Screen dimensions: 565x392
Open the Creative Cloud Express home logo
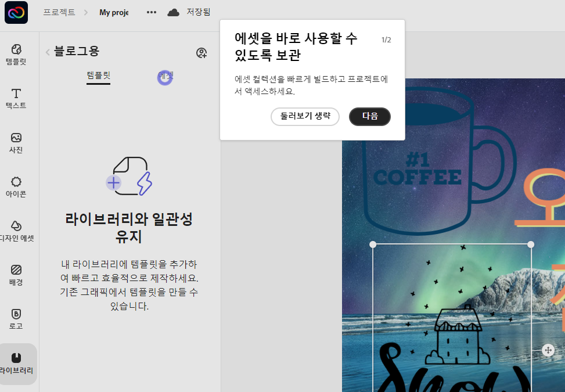pos(16,13)
